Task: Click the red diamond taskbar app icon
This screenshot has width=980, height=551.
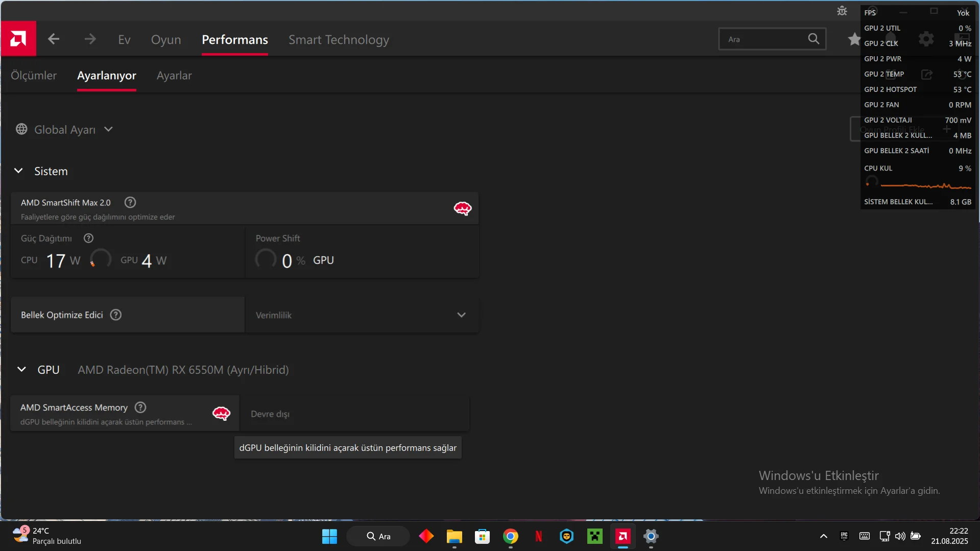Action: pos(426,536)
